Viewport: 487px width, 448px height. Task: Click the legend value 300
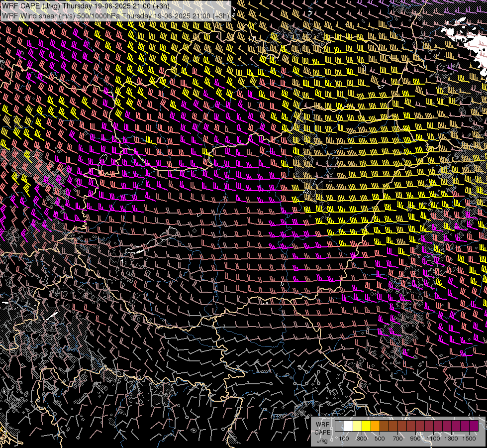click(362, 439)
